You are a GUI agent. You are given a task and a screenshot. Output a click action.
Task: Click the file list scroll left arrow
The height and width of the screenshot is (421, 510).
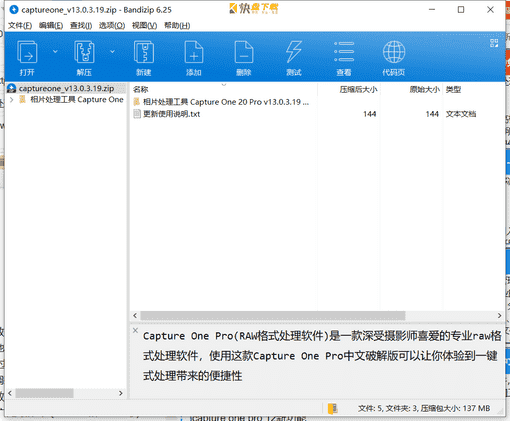tap(135, 315)
